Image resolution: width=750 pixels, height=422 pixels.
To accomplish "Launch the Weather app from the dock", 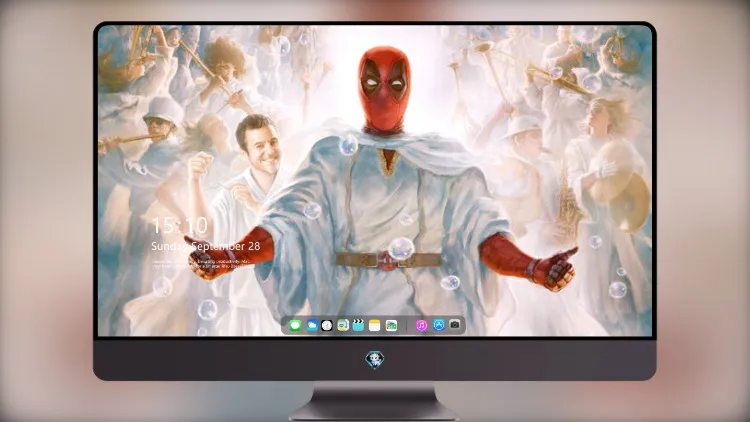I will point(311,326).
